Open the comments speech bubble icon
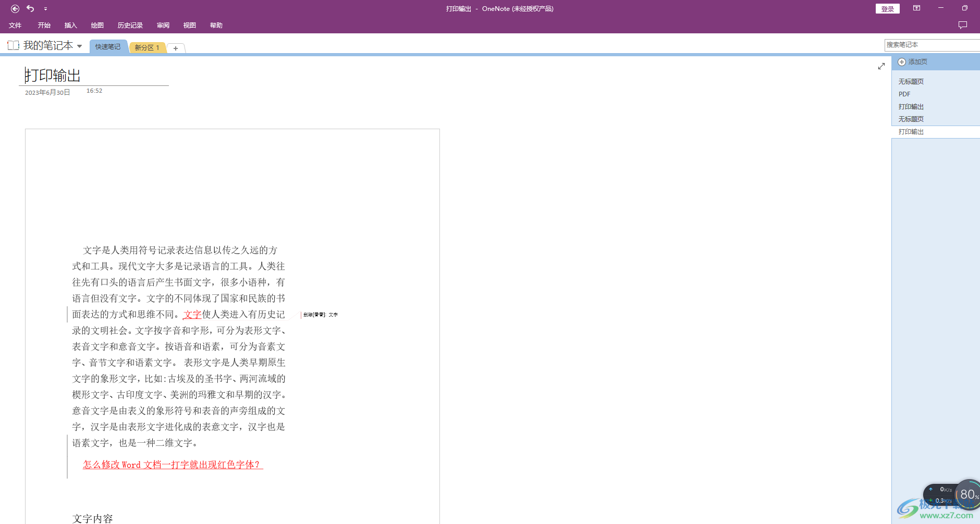This screenshot has width=980, height=524. (x=963, y=25)
